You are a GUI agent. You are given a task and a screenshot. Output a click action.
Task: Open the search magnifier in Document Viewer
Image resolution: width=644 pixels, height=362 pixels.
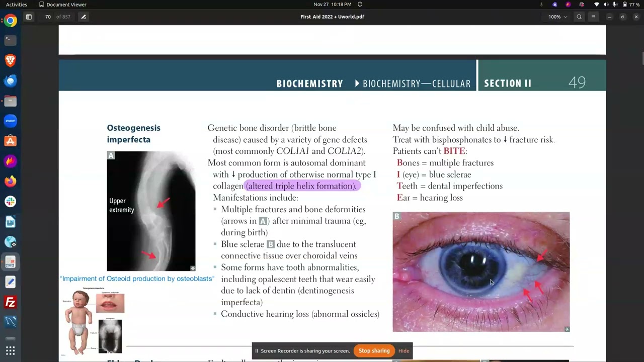click(x=579, y=17)
